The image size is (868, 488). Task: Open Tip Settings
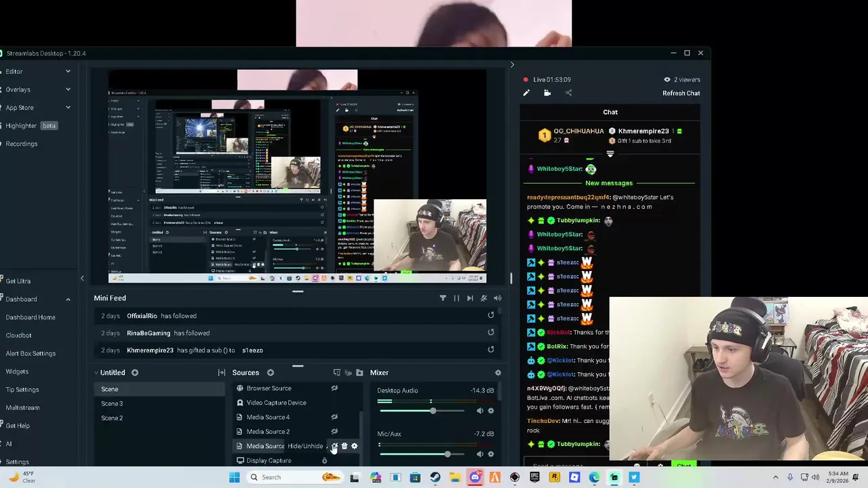point(22,390)
